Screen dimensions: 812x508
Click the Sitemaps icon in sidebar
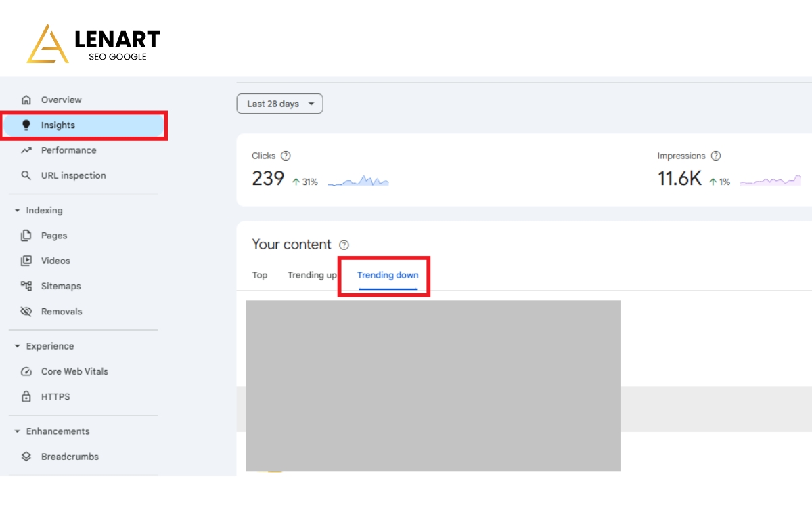point(26,286)
